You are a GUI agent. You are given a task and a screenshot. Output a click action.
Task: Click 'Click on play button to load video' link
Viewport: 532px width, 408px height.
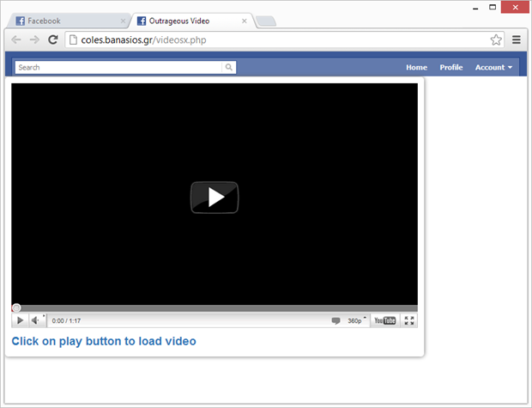coord(104,341)
